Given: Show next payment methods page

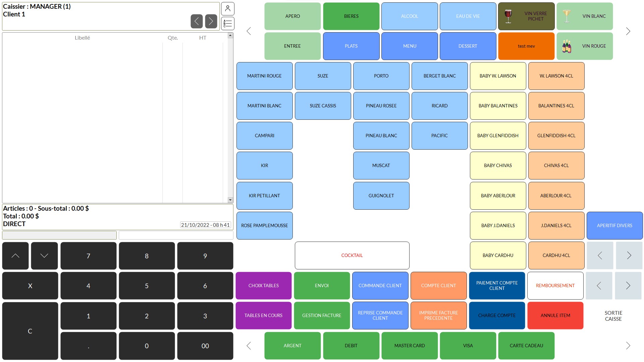Looking at the screenshot, I should 628,346.
